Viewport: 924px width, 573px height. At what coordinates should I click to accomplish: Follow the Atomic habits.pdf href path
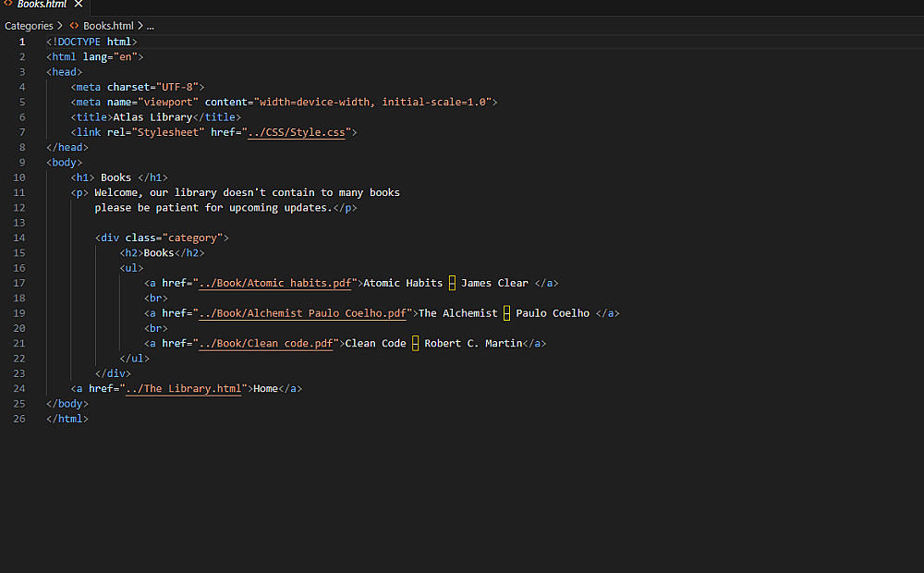click(x=274, y=283)
